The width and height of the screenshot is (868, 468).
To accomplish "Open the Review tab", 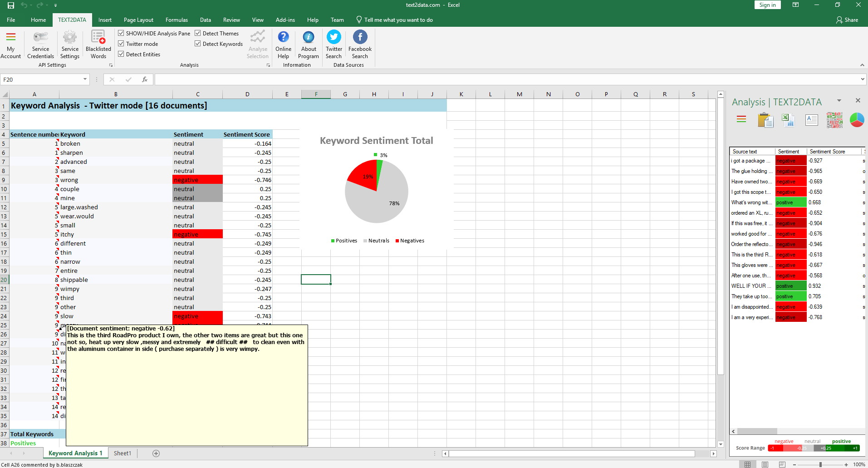I will pos(231,20).
